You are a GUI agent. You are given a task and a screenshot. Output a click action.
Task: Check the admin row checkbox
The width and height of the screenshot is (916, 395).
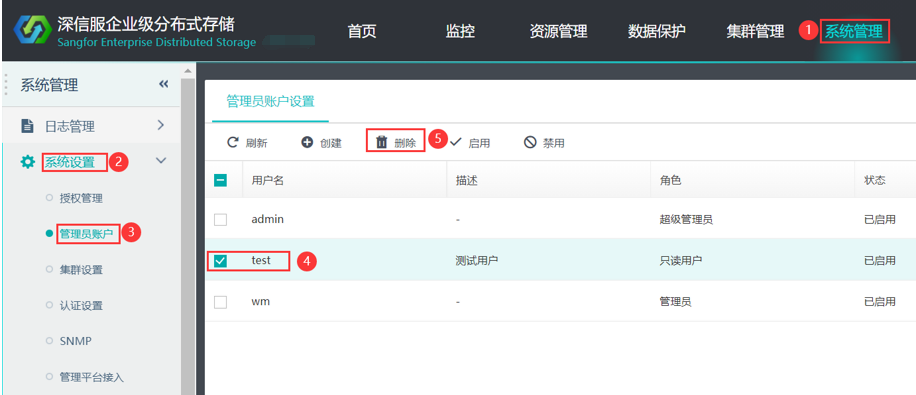[x=220, y=220]
